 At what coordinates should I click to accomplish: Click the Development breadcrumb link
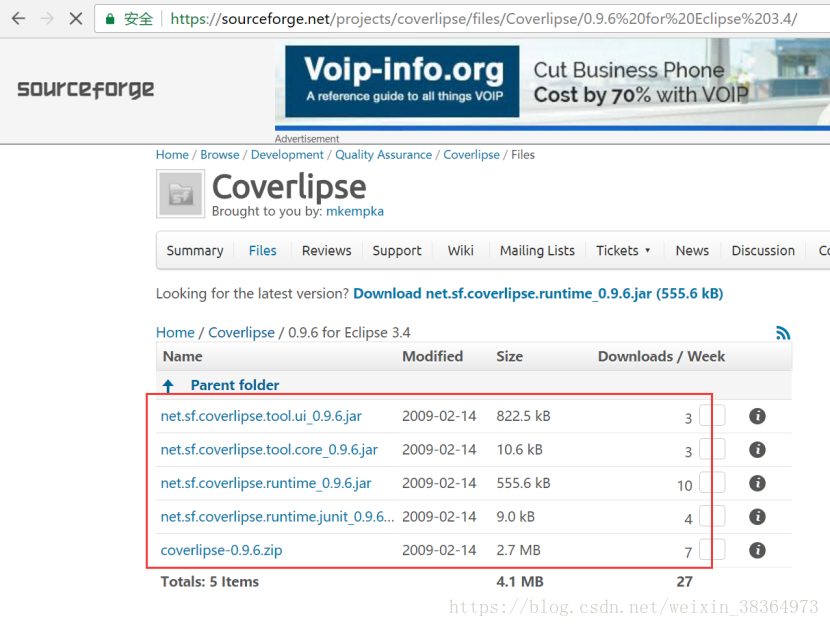(287, 155)
